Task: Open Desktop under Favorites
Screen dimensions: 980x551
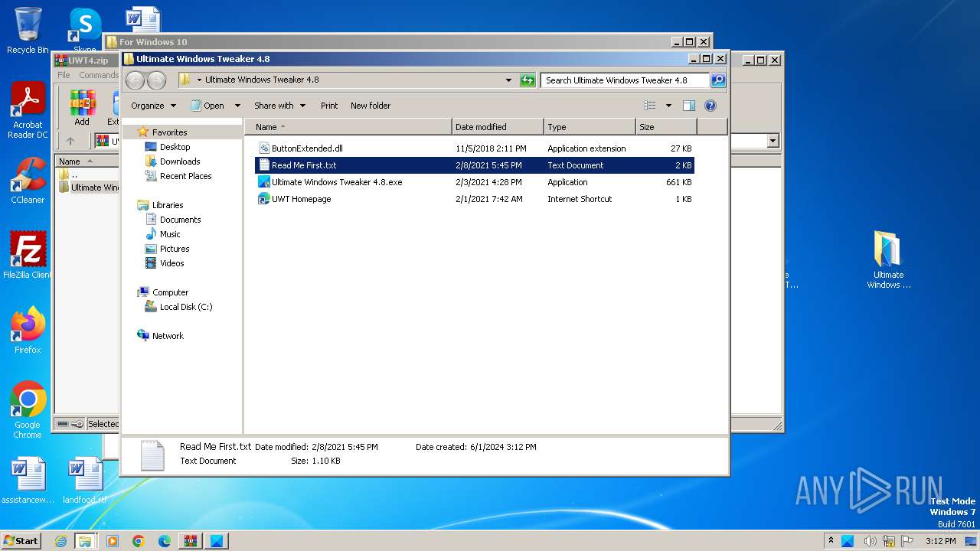Action: coord(175,147)
